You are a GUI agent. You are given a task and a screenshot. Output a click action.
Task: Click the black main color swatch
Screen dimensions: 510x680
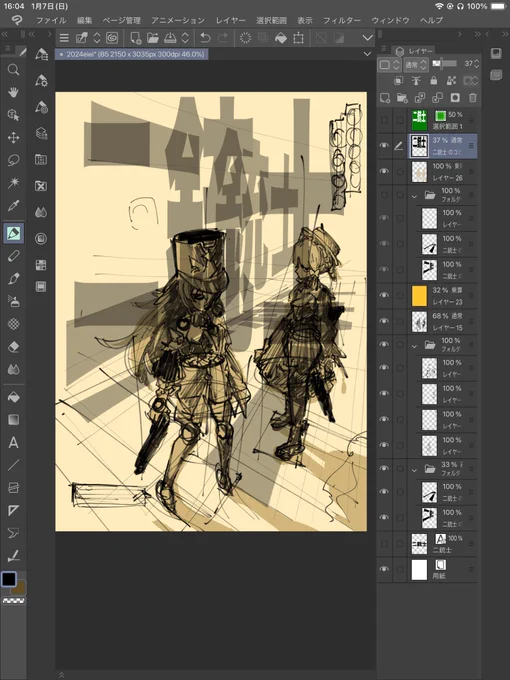point(9,579)
